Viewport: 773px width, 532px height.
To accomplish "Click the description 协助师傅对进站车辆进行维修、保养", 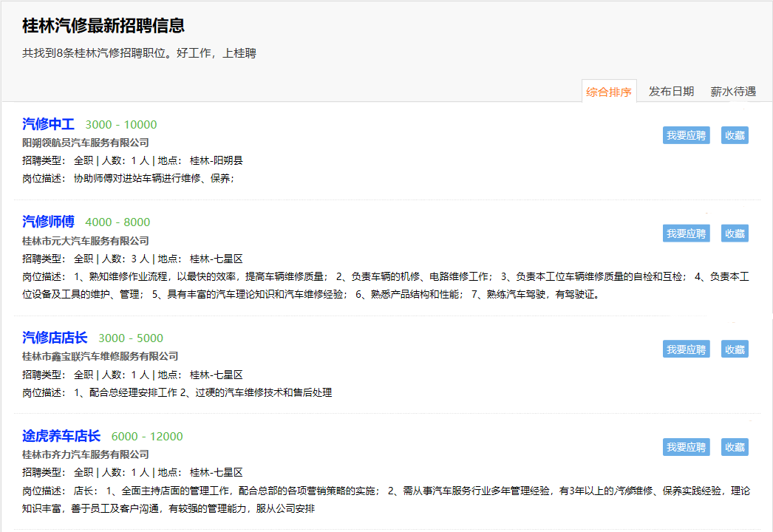I will [153, 178].
